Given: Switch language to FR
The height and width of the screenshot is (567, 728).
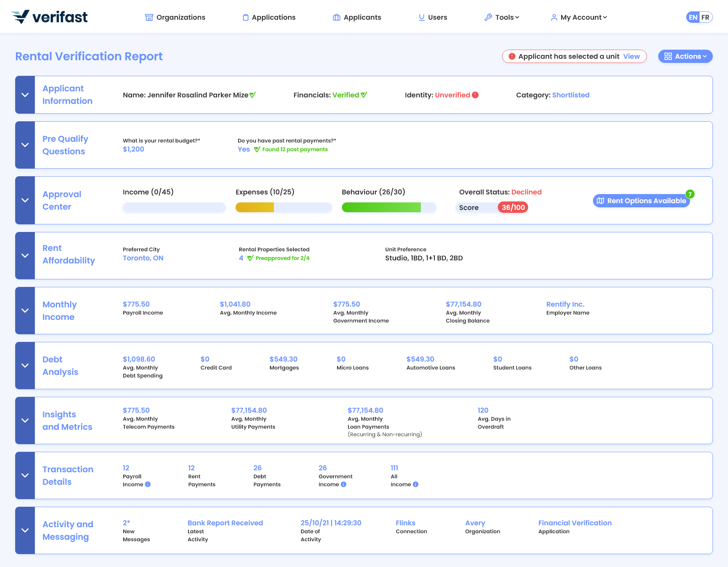Looking at the screenshot, I should pos(705,17).
